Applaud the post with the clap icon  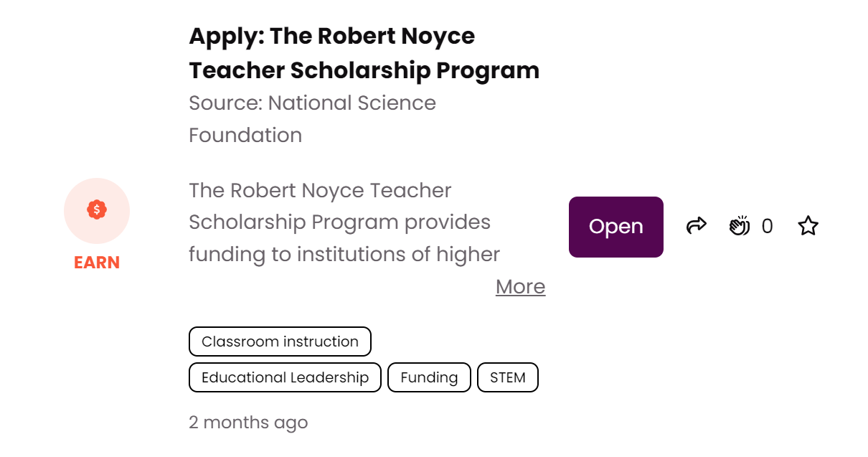[740, 227]
